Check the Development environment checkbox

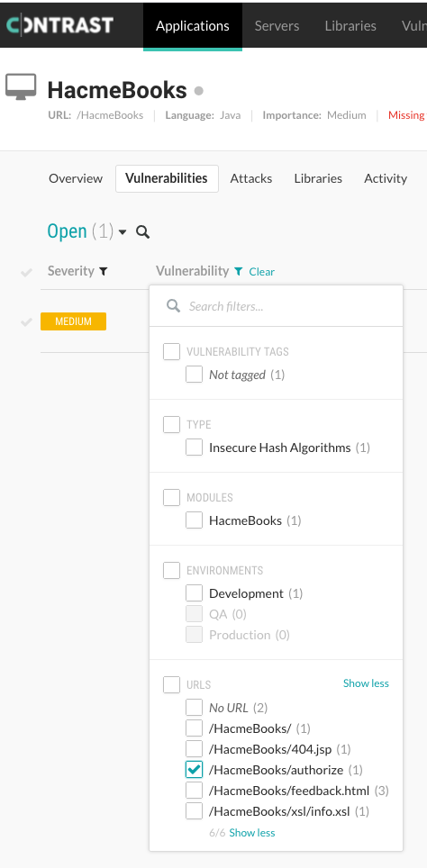point(194,592)
